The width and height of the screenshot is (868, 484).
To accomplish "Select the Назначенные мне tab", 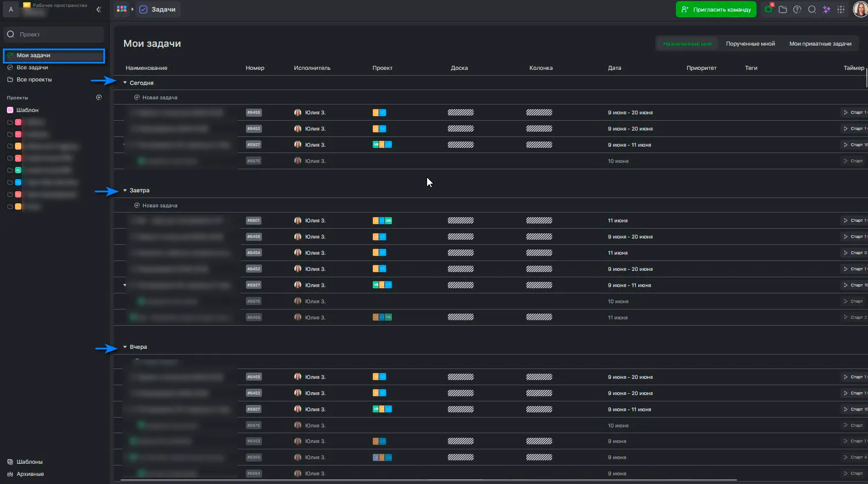I will 687,44.
